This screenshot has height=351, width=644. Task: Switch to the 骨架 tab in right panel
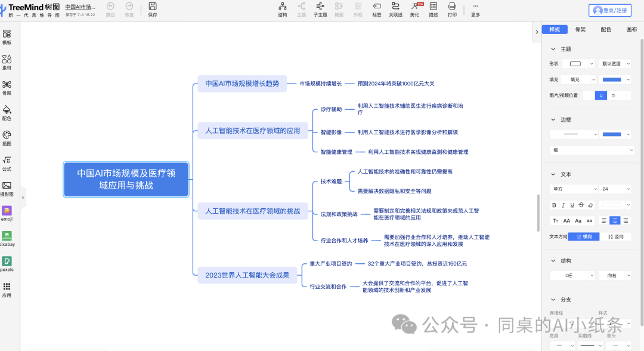580,29
